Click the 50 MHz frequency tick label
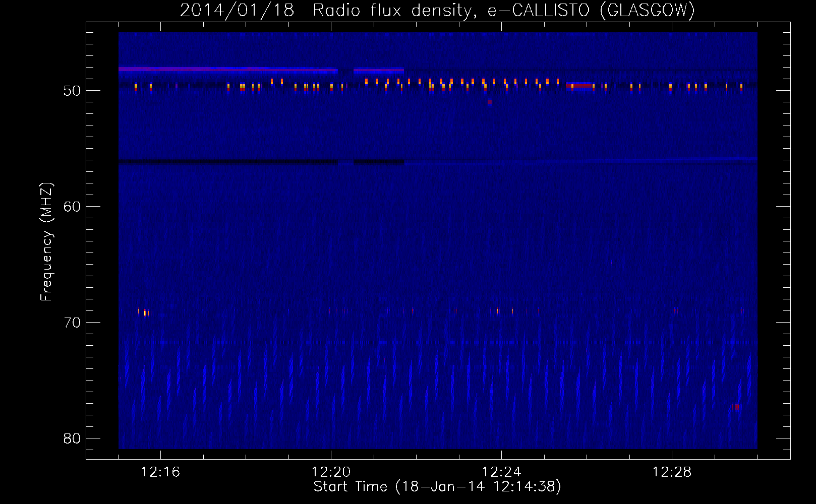Viewport: 816px width, 504px height. (72, 91)
